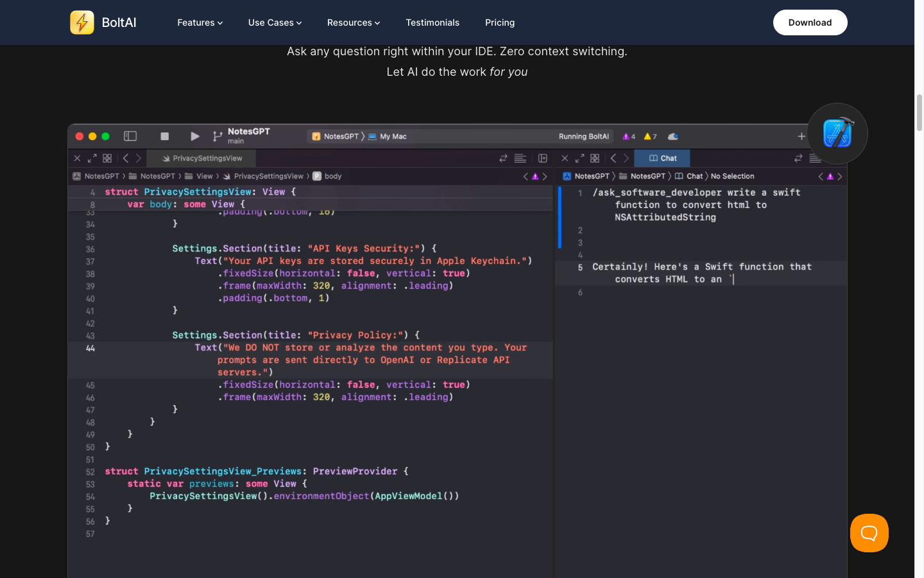
Task: Click the Xcode Cloud status icon
Action: (672, 136)
